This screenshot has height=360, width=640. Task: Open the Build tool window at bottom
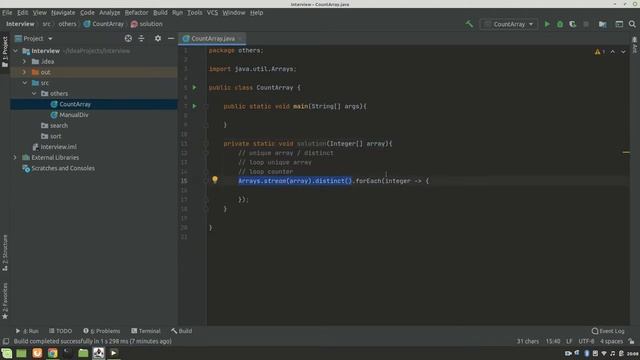coord(182,331)
